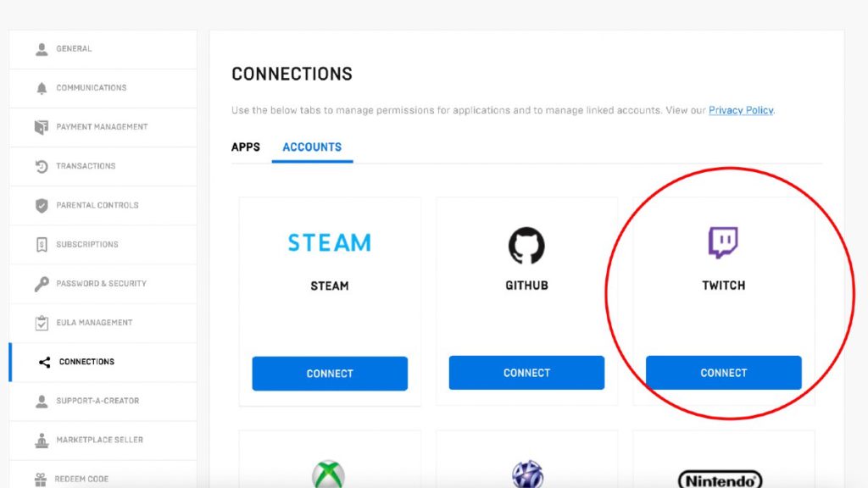Open Marketplace Seller in the sidebar
Viewport: 868px width, 488px height.
coord(98,440)
